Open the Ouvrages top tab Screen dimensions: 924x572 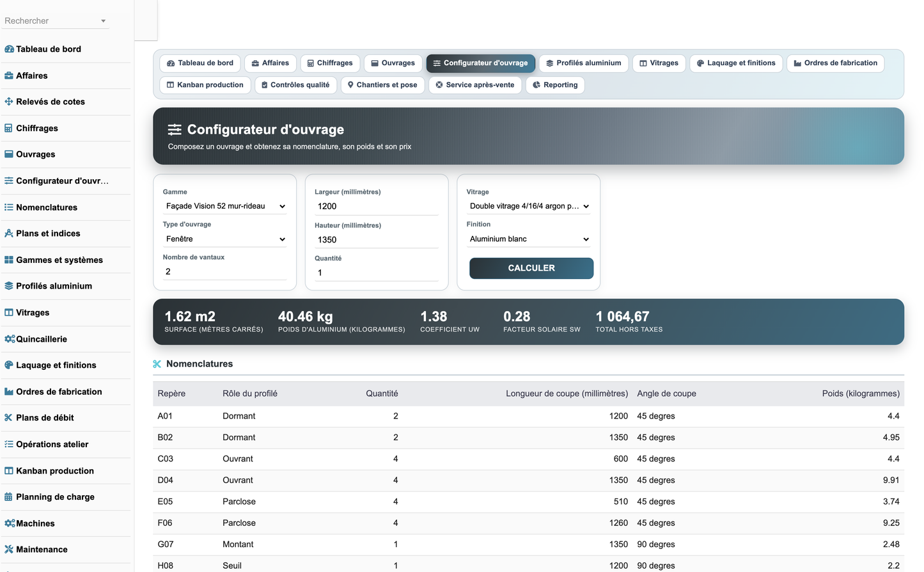[x=393, y=63]
